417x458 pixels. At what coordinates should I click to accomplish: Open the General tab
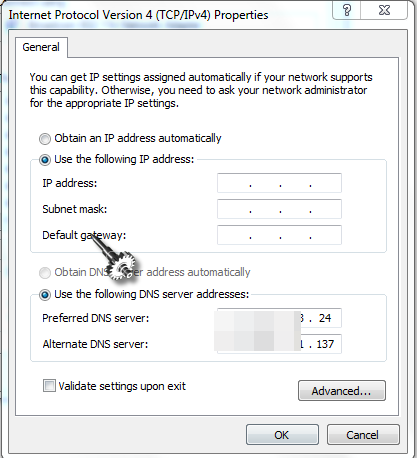pyautogui.click(x=41, y=47)
